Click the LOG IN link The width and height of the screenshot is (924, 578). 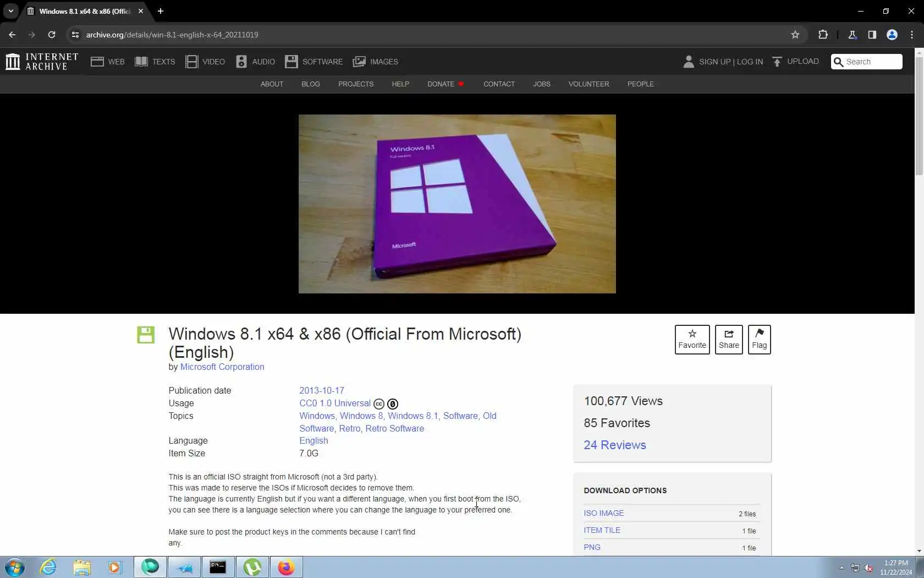[x=750, y=62]
